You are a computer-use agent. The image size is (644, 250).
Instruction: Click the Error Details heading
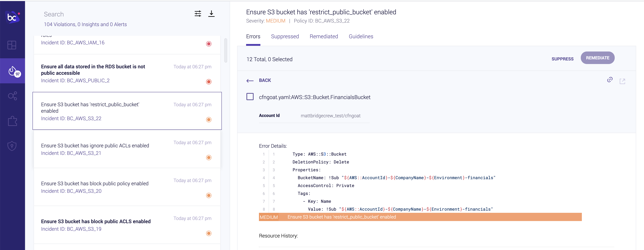[x=273, y=146]
